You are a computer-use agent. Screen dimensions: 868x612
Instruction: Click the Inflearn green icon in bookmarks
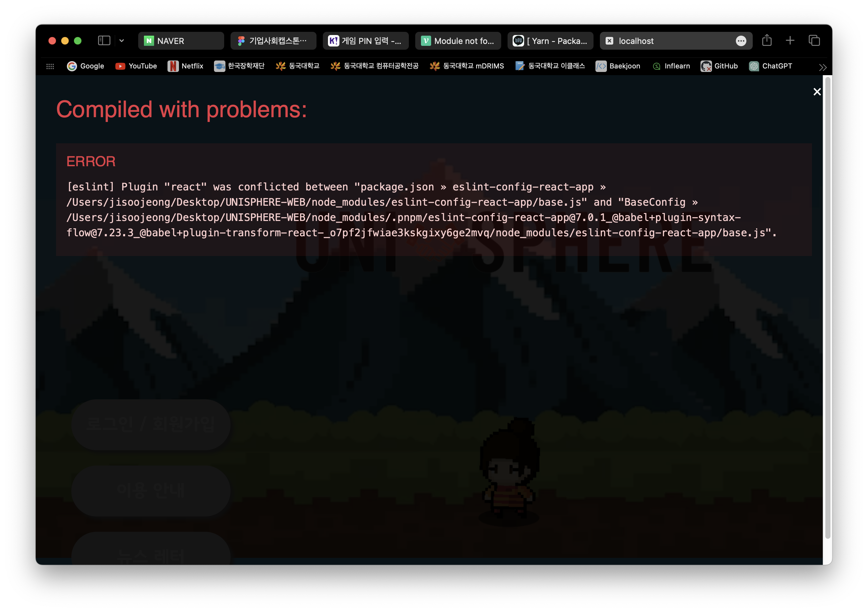(657, 67)
